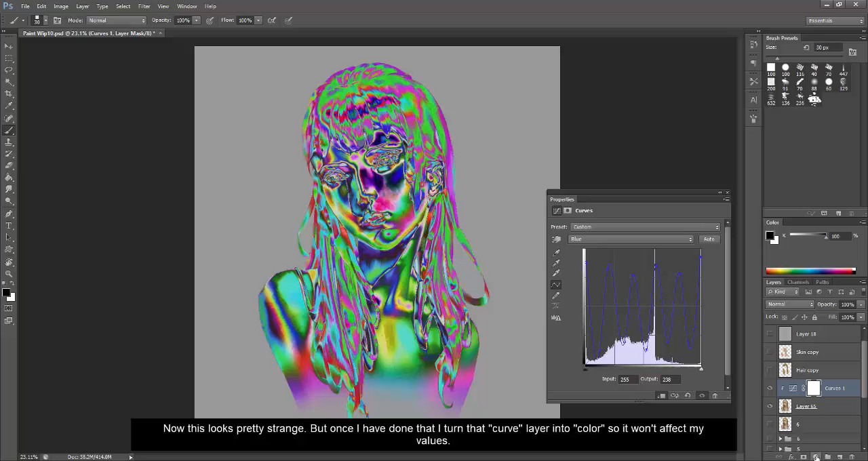Click the Curves 1 layer mask thumbnail

[814, 388]
